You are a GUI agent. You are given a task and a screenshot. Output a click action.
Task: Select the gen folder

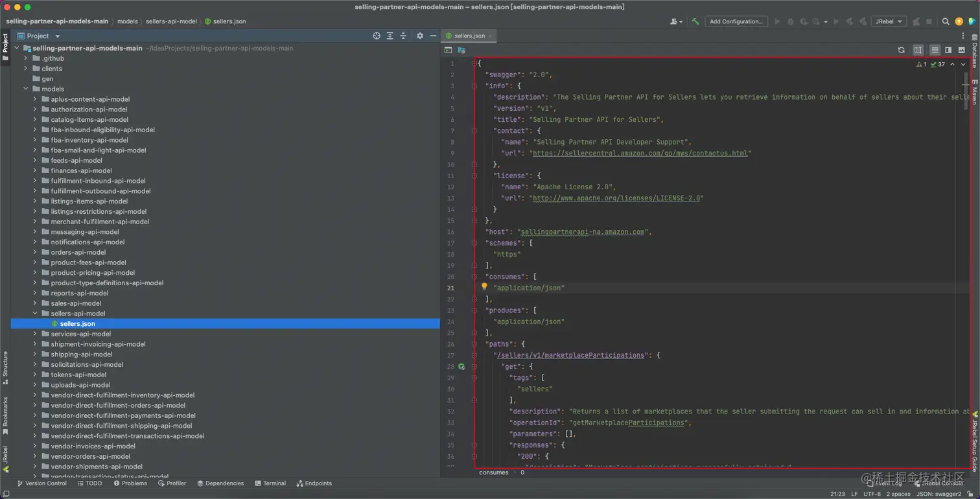pyautogui.click(x=47, y=79)
